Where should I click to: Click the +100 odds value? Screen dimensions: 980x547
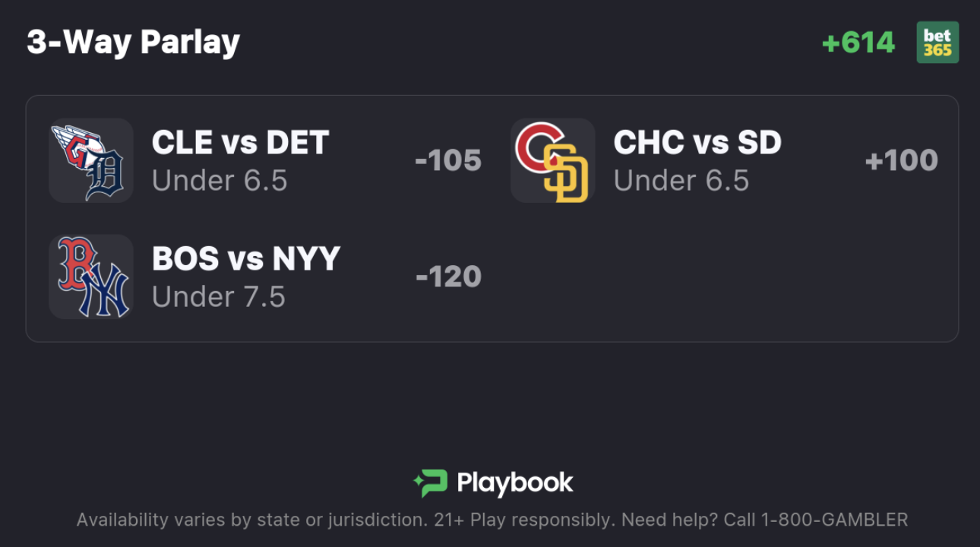(x=902, y=160)
